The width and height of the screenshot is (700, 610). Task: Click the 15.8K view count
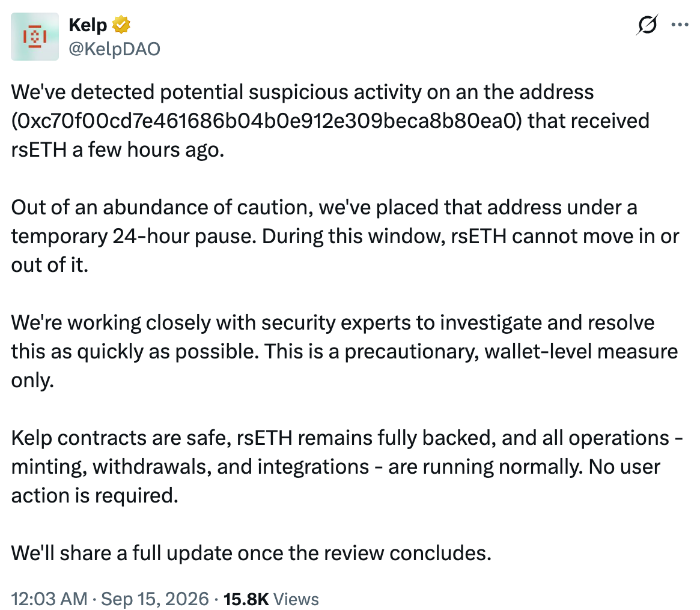coord(246,599)
